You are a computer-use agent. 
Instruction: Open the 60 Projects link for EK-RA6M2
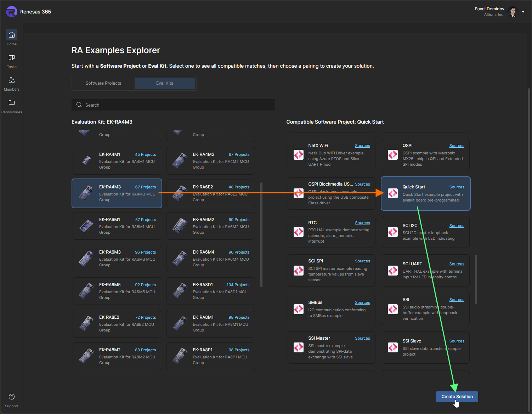tap(239, 220)
